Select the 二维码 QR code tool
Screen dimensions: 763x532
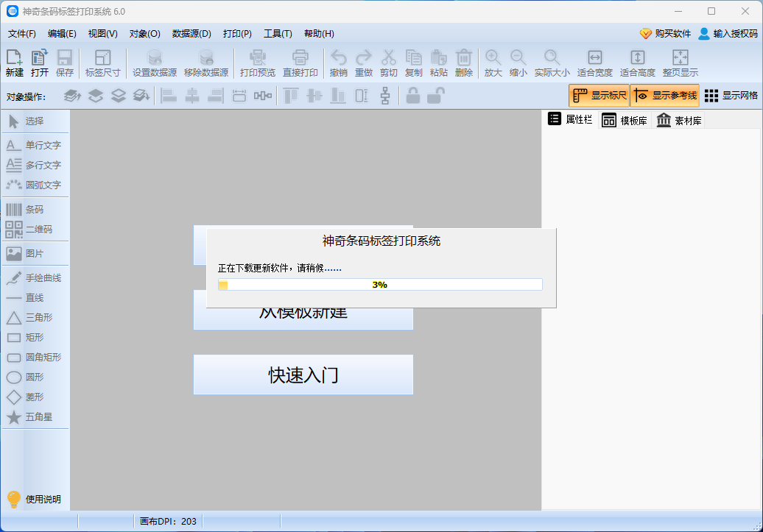[35, 229]
